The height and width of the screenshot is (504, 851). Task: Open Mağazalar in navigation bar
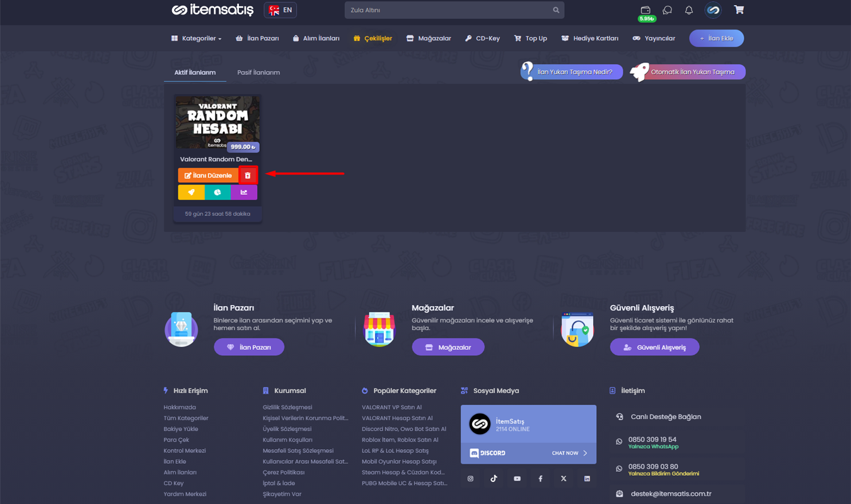tap(429, 38)
